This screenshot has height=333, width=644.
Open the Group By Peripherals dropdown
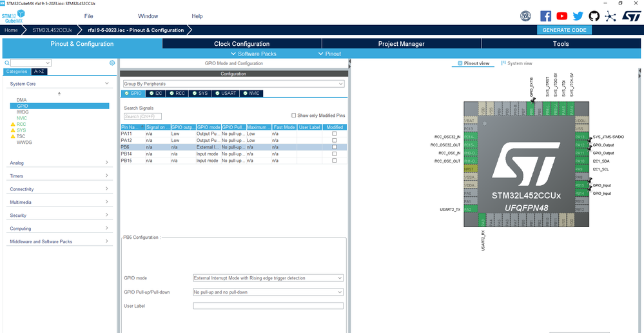point(234,84)
